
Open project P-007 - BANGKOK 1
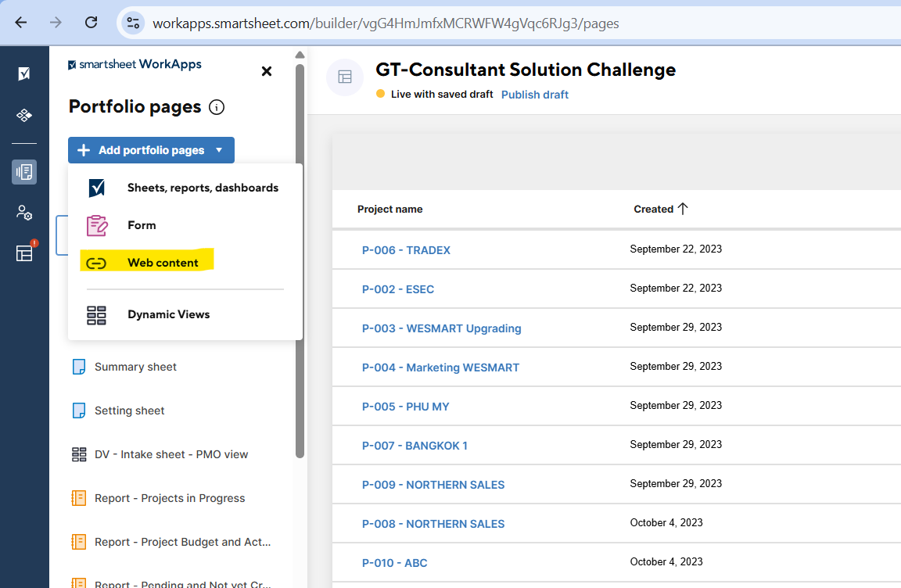tap(415, 446)
